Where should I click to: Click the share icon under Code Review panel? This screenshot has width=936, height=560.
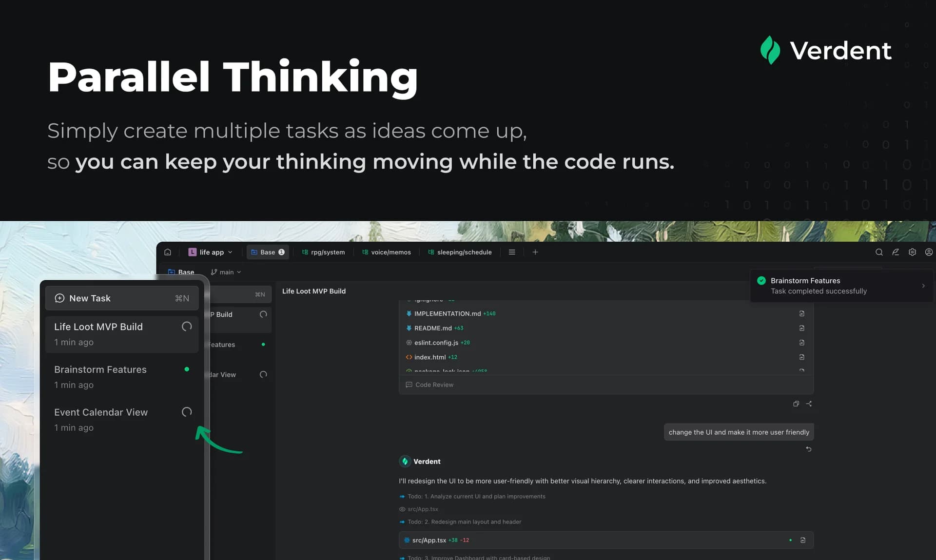pyautogui.click(x=809, y=404)
